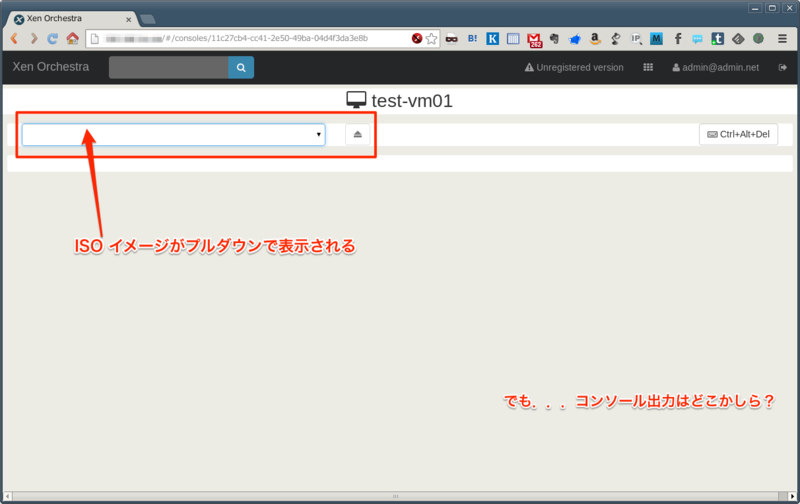Screen dimensions: 800x504
Task: Focus the Xen Orchestra search field
Action: click(x=169, y=67)
